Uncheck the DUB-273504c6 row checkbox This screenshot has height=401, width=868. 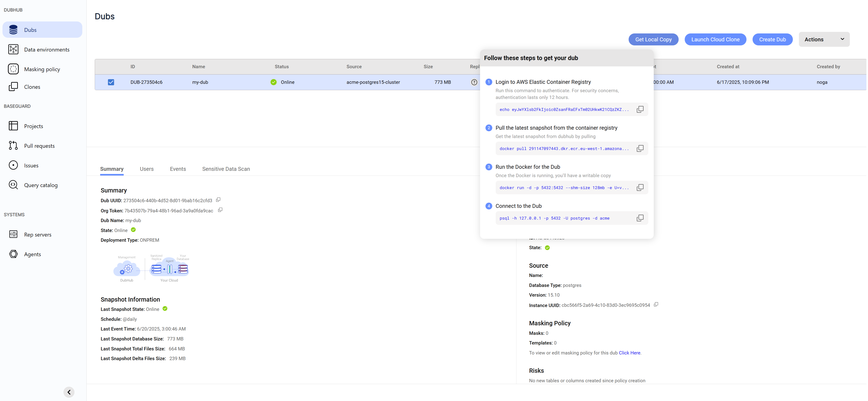click(x=111, y=82)
